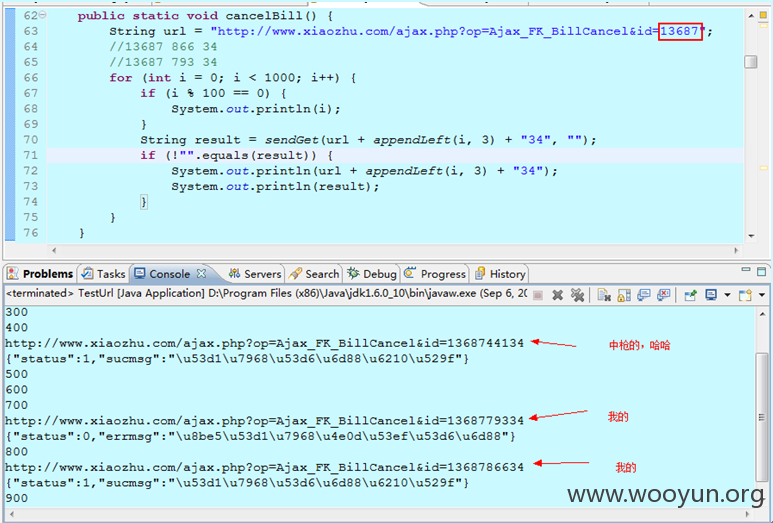
Task: Click the console JSON line with status 0 errmsg
Action: (x=260, y=436)
